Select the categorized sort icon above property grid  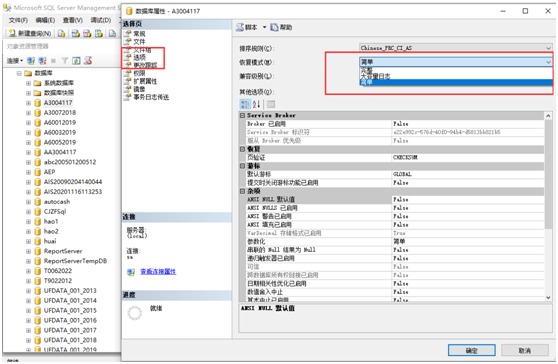click(x=245, y=104)
